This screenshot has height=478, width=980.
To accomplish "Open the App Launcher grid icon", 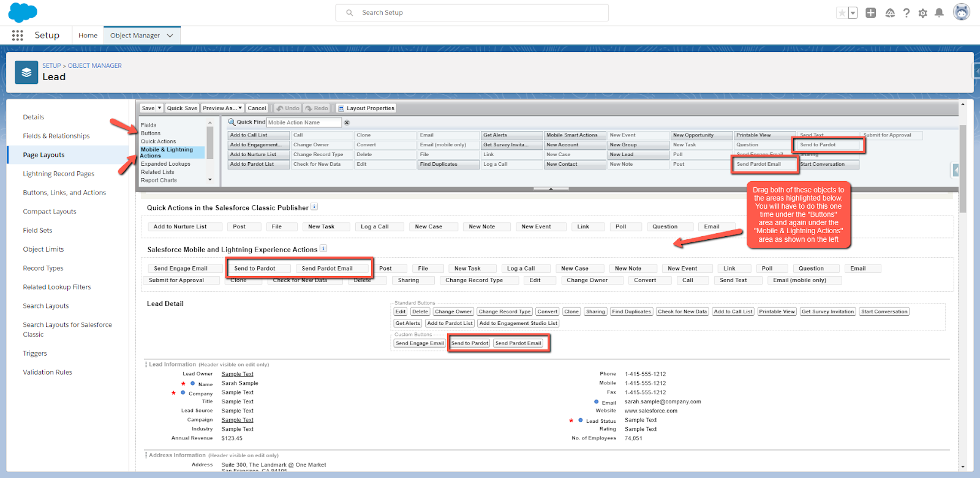I will [x=17, y=35].
